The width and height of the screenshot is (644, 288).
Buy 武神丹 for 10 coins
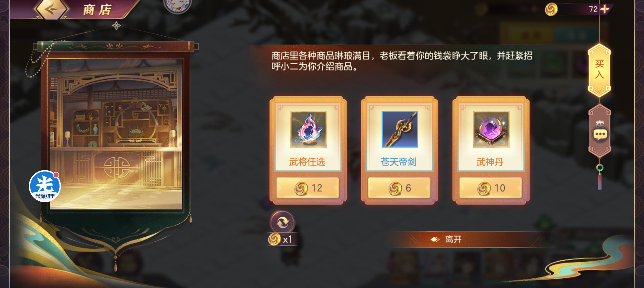pyautogui.click(x=491, y=188)
